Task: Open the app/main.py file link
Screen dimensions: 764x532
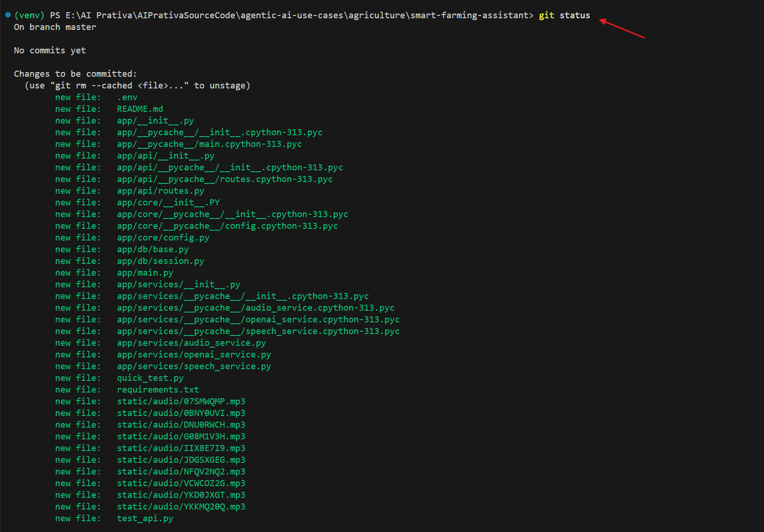Action: point(145,273)
